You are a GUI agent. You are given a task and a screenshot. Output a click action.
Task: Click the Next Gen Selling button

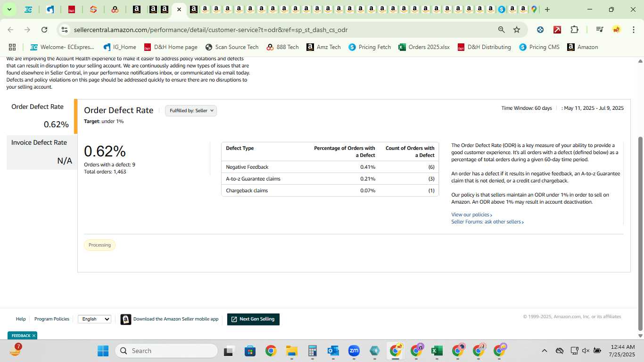tap(253, 319)
